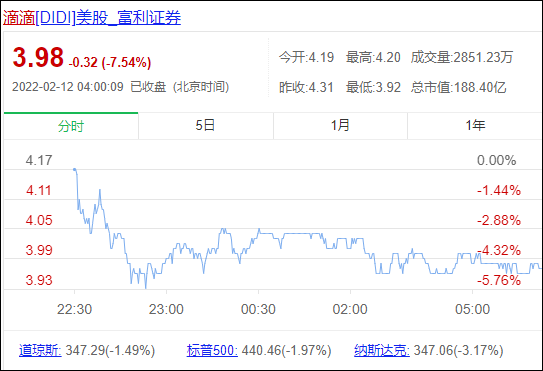
Task: Click the 0.00% percent axis label
Action: point(497,160)
